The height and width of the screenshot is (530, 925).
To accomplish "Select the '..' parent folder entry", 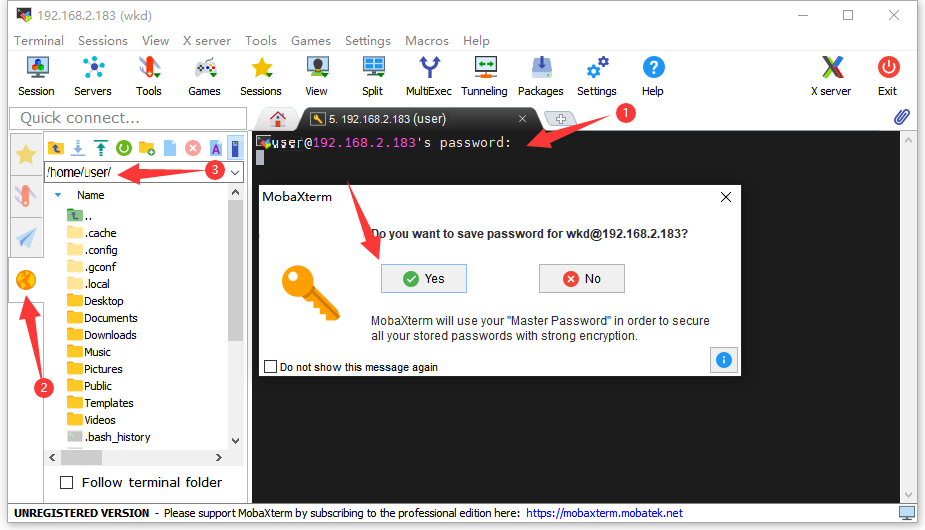I will (x=80, y=215).
